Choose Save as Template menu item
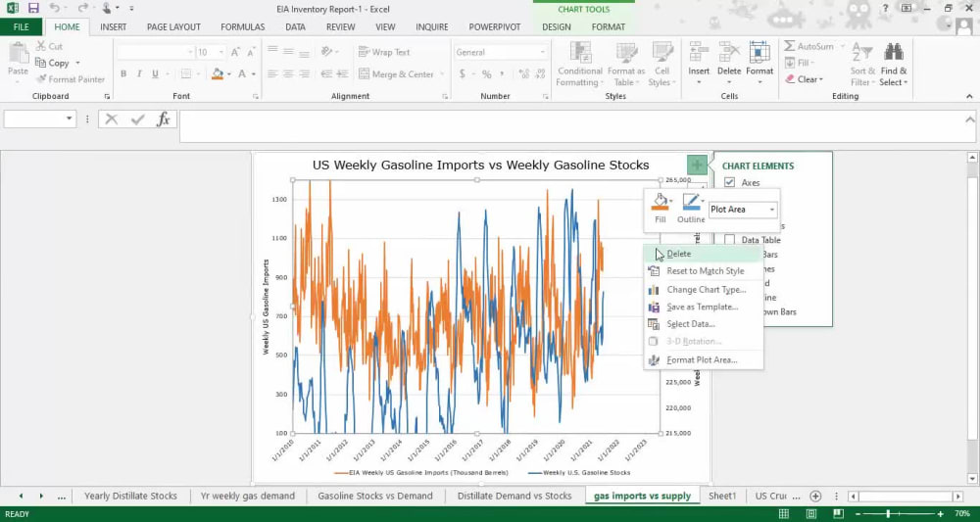 703,308
